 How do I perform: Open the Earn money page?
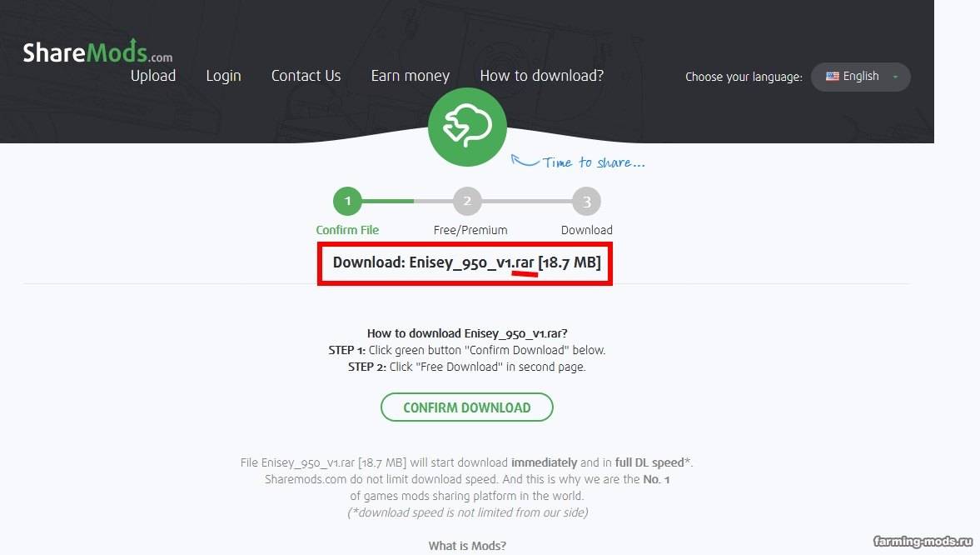click(410, 76)
